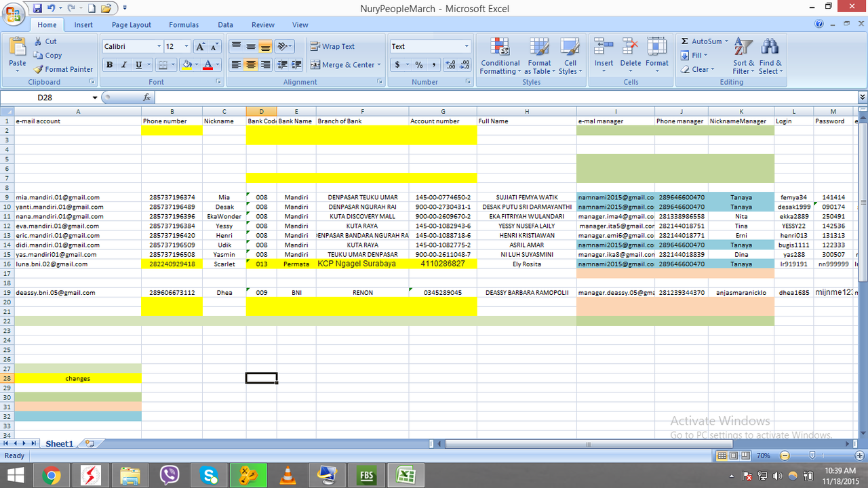Image resolution: width=868 pixels, height=488 pixels.
Task: Set Middle Align vertical alignment
Action: click(251, 47)
